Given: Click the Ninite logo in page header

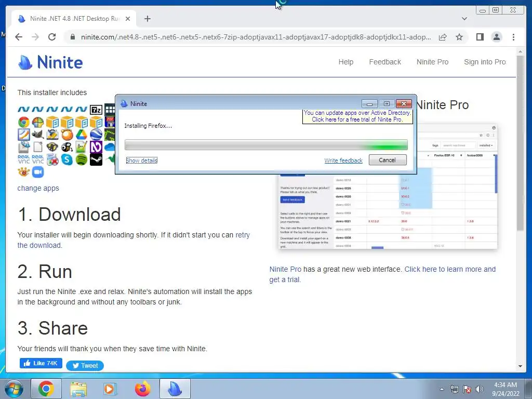Looking at the screenshot, I should click(50, 62).
